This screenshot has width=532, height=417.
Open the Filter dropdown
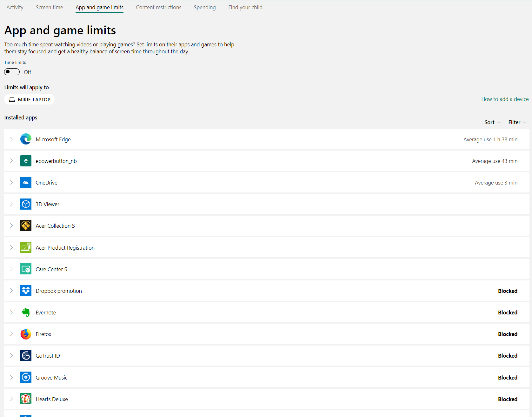point(517,122)
